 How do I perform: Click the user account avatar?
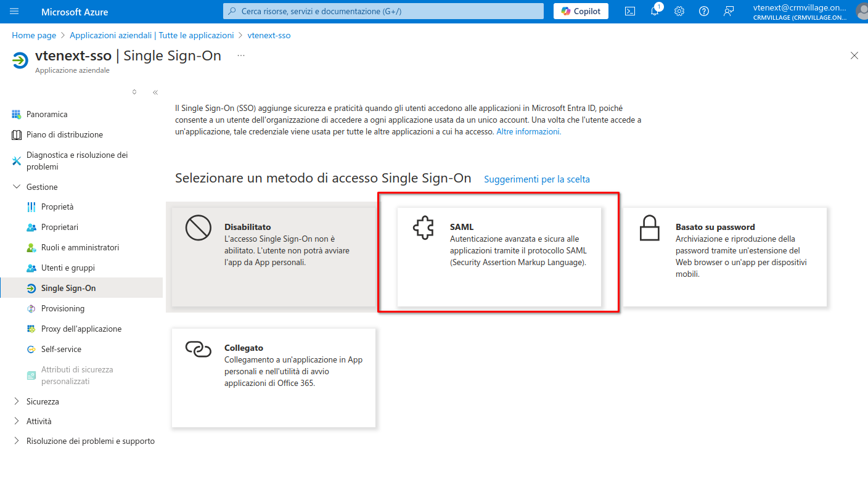tap(862, 11)
